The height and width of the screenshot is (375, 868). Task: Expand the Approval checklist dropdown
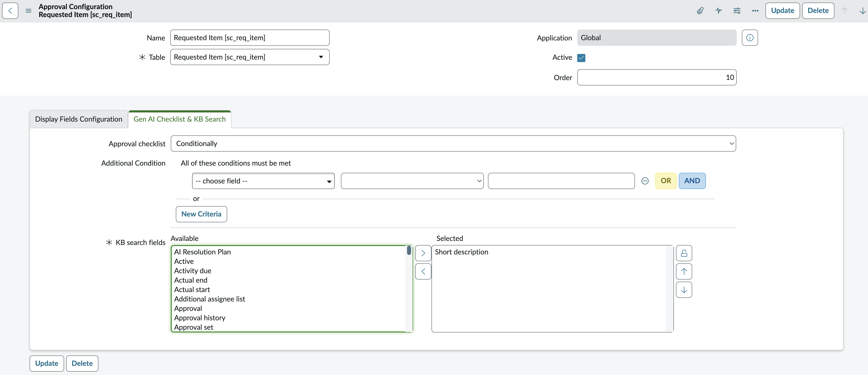coord(453,143)
